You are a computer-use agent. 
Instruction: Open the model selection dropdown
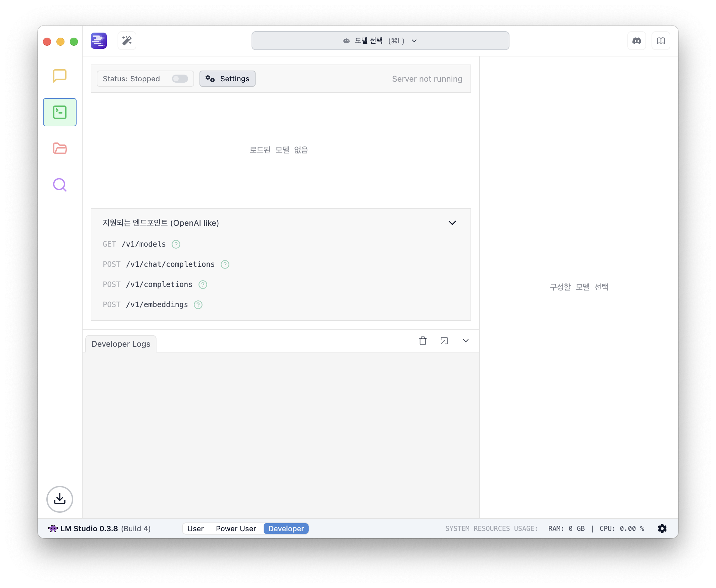point(380,41)
